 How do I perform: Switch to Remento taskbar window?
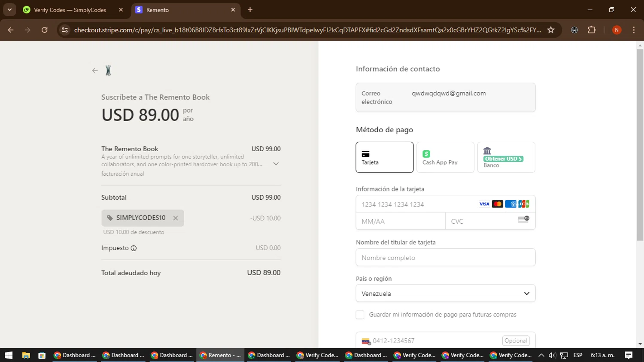[x=221, y=355]
